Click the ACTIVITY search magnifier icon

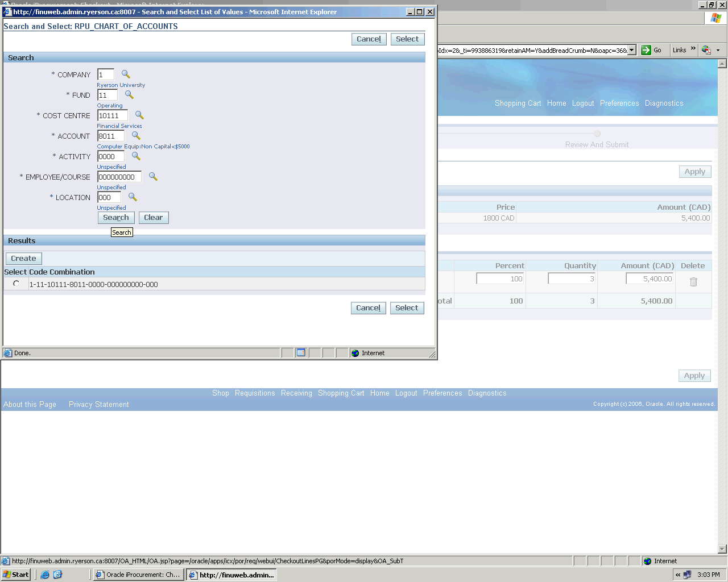tap(136, 156)
